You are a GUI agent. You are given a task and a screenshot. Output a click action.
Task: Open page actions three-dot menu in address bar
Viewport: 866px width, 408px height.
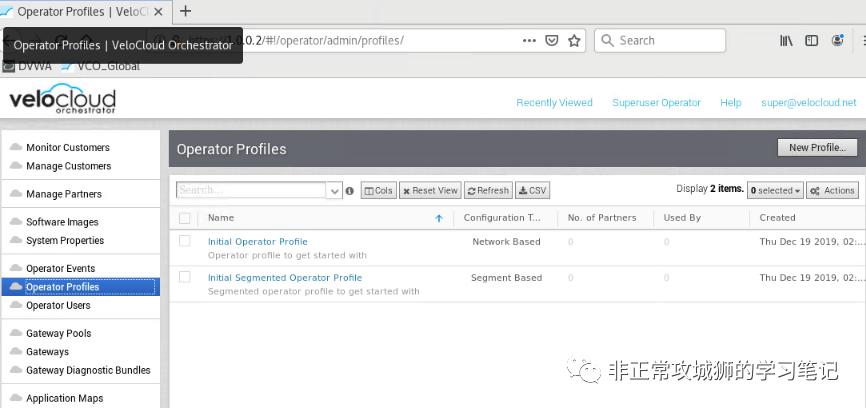[x=529, y=41]
